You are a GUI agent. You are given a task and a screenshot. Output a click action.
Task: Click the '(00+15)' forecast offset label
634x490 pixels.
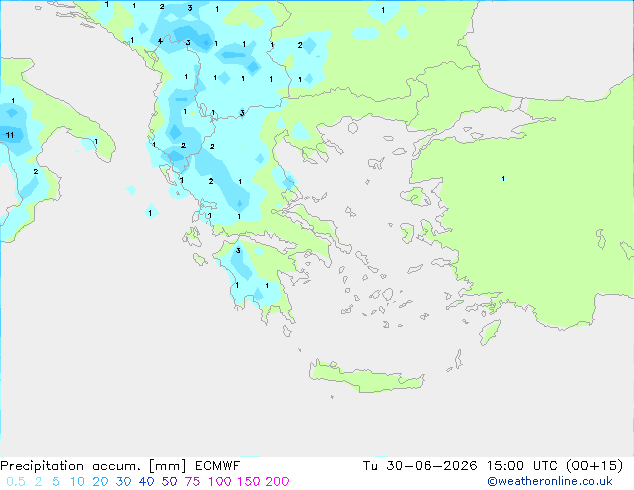tap(594, 466)
